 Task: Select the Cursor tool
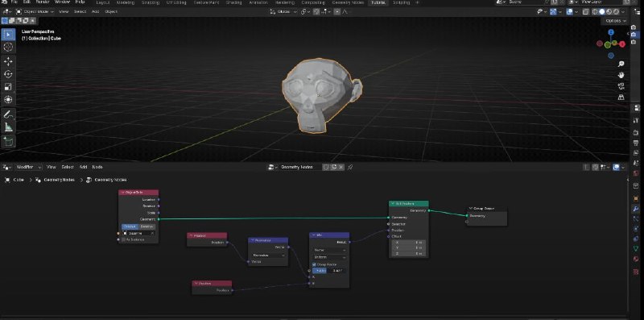8,48
